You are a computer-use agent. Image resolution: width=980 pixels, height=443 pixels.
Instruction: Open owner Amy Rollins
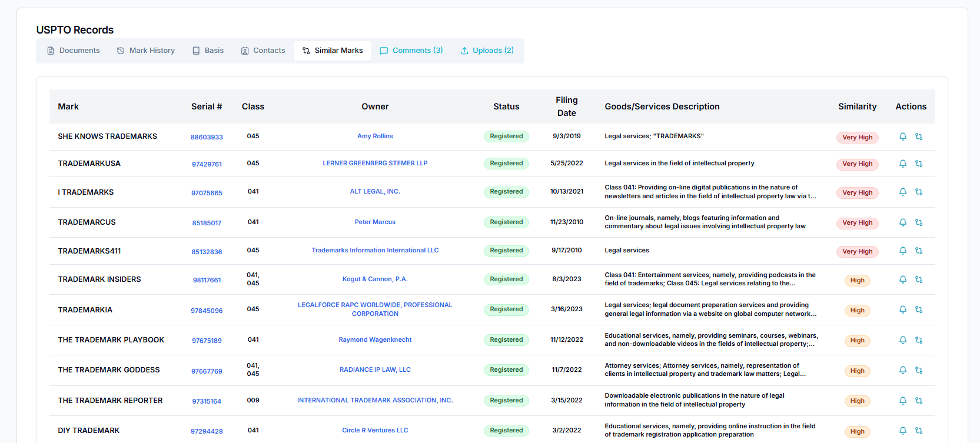375,136
